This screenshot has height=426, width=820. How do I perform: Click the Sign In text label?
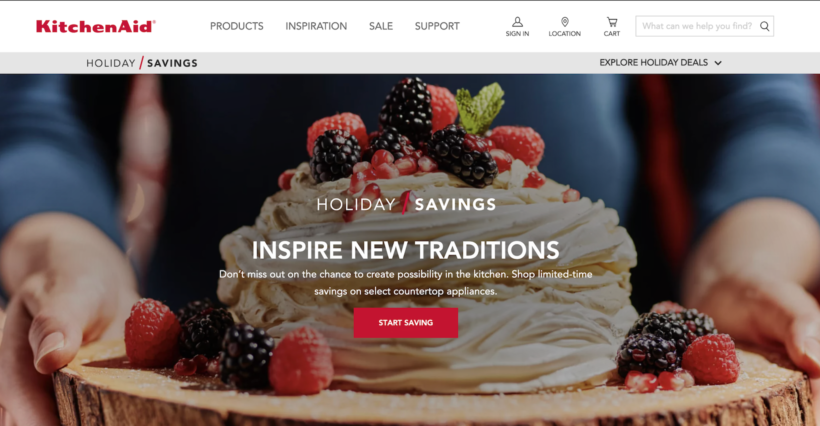pyautogui.click(x=517, y=33)
